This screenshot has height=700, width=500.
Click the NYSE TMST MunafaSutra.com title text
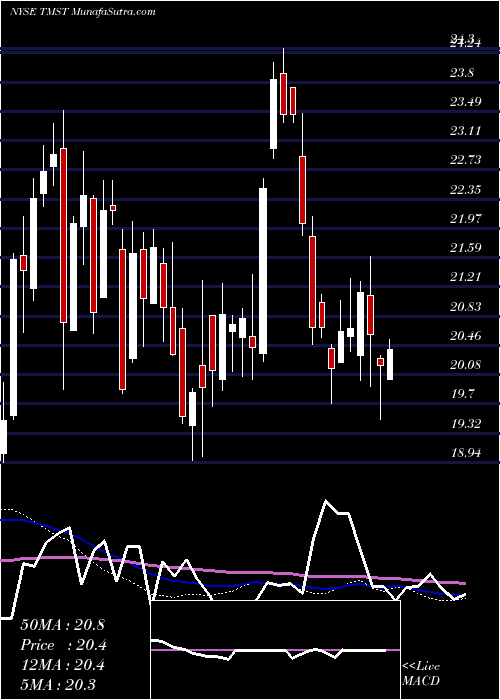[82, 12]
